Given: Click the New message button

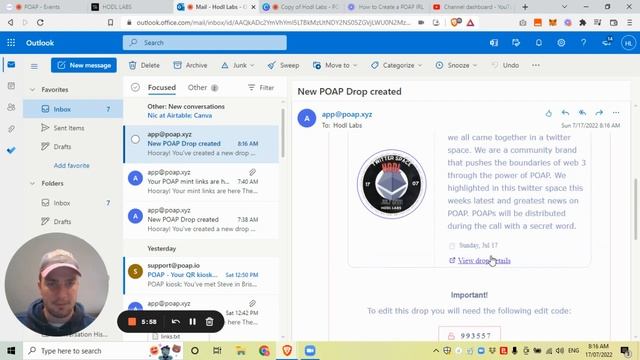Looking at the screenshot, I should [84, 65].
